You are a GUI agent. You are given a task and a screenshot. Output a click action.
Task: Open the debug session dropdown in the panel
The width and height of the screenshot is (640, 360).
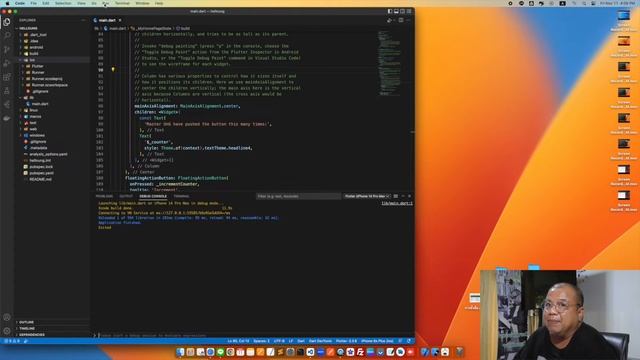click(x=367, y=196)
